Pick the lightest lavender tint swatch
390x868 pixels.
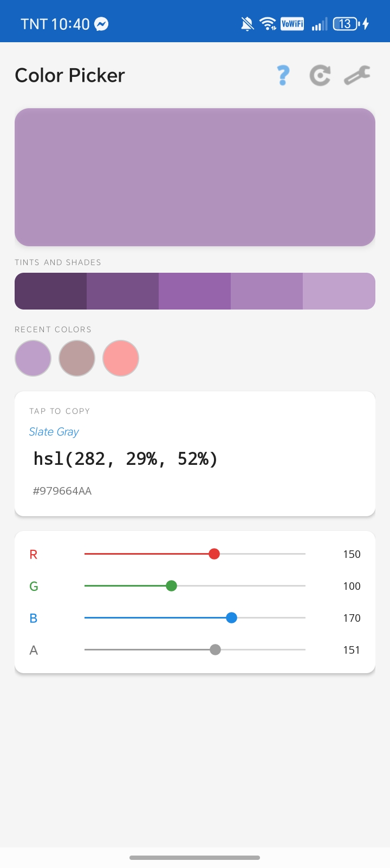coord(339,291)
